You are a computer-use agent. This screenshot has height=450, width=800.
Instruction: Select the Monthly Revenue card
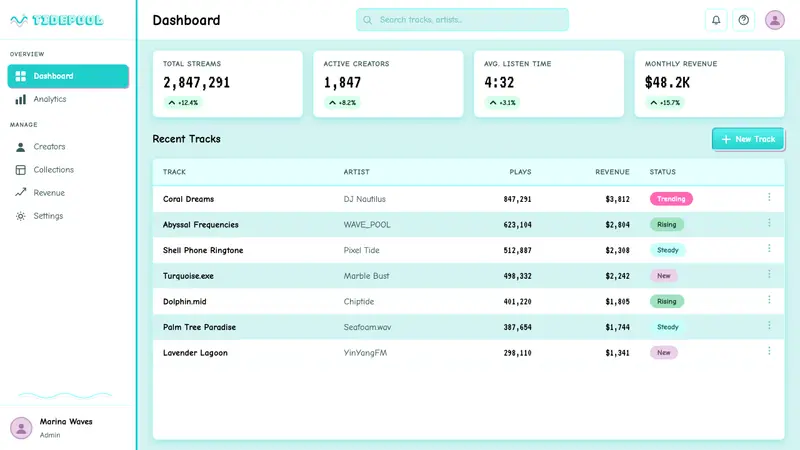[x=709, y=84]
